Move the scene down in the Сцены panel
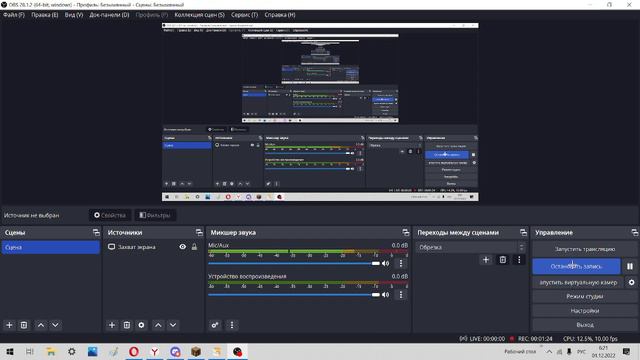Image resolution: width=640 pixels, height=360 pixels. coord(55,325)
